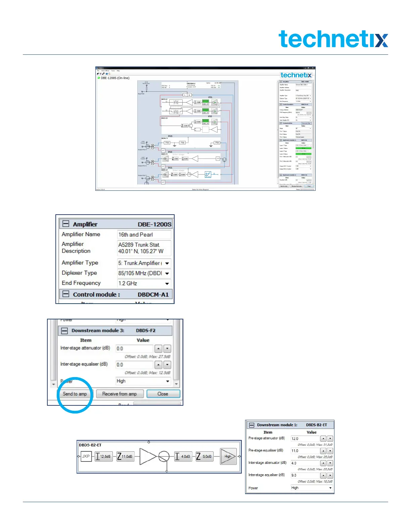The image size is (411, 532).
Task: Decrease Pre-stage equaliser 11.0 value
Action: point(330,451)
